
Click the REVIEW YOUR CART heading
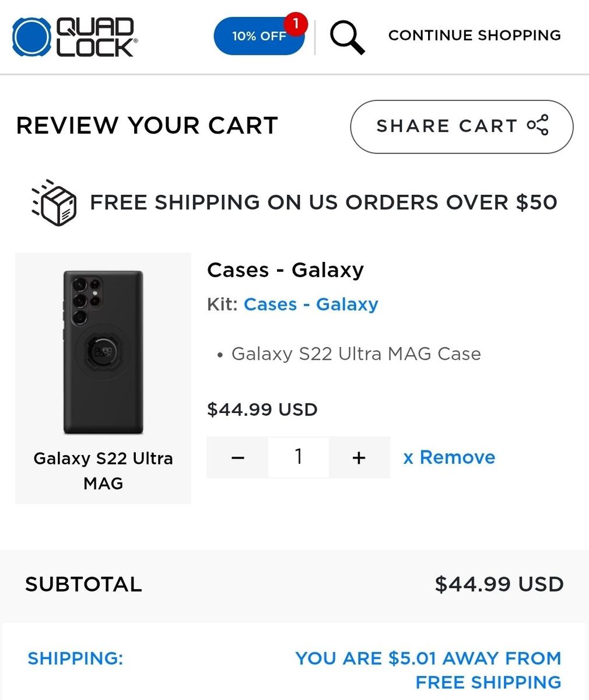[147, 126]
